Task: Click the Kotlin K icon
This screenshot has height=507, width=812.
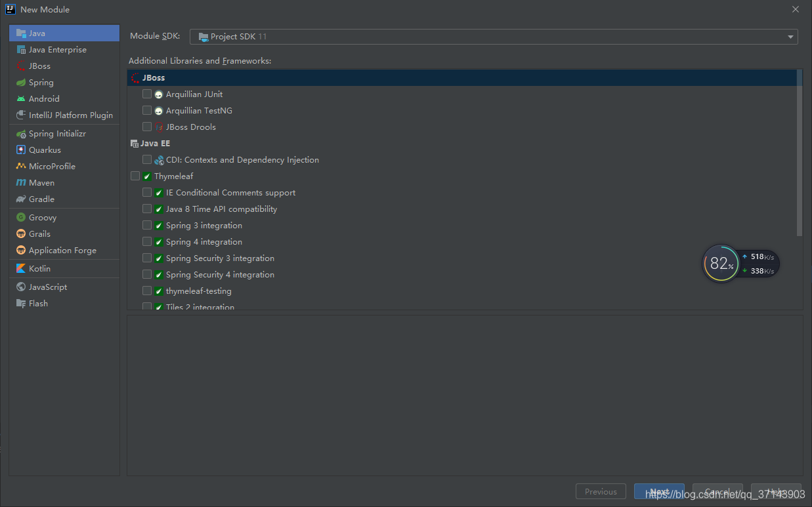Action: [x=21, y=268]
